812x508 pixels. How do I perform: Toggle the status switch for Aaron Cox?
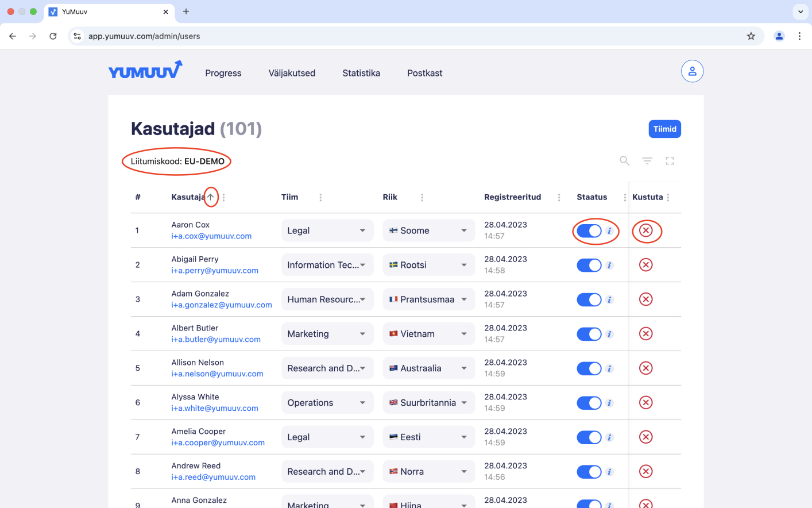point(589,231)
